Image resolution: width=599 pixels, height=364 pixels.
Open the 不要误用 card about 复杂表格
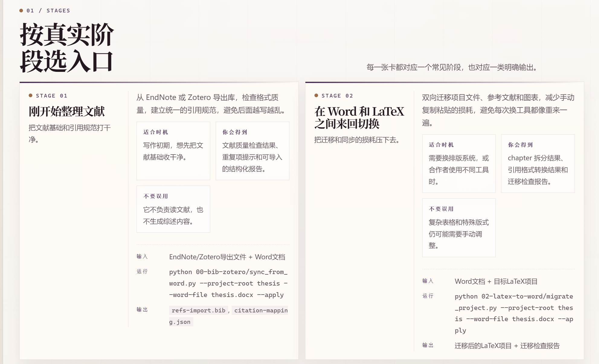pyautogui.click(x=459, y=228)
